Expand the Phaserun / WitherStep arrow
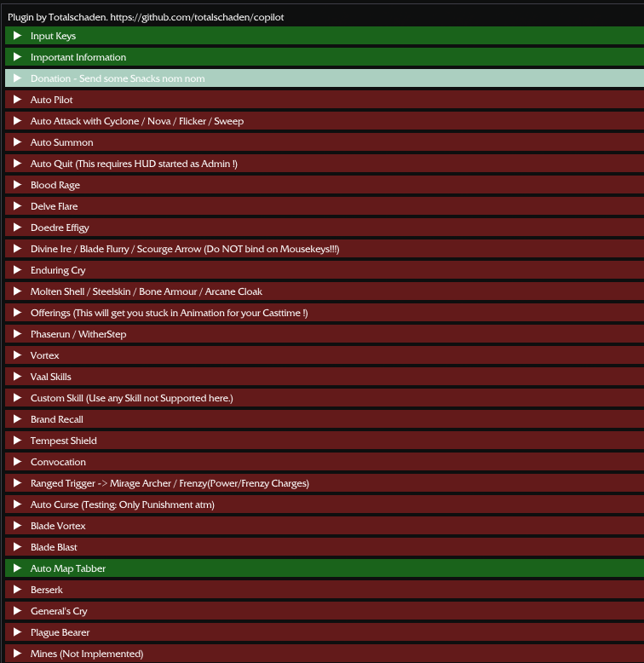Screen dimensions: 644x663 [x=17, y=334]
